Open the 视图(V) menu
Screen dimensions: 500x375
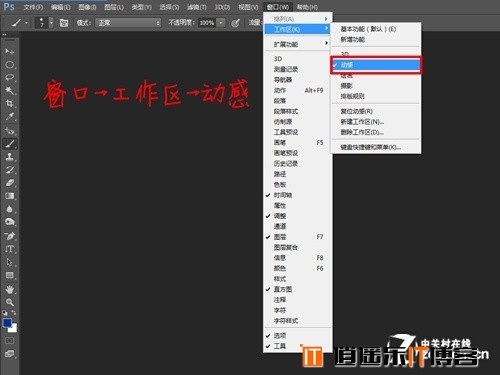248,7
